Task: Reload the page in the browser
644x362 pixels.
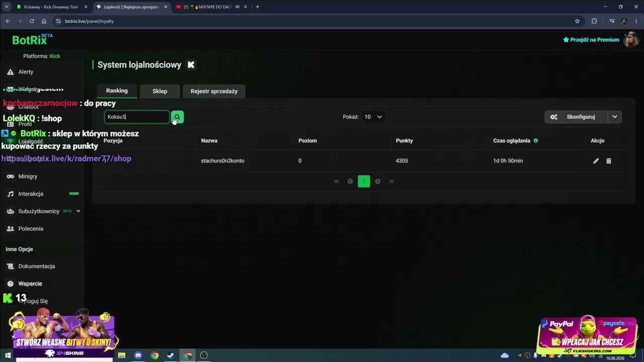Action: [32, 21]
